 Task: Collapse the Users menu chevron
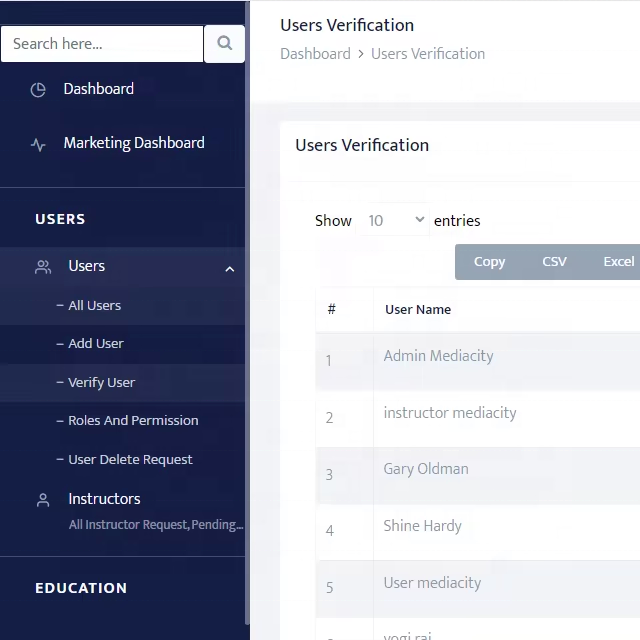[229, 268]
